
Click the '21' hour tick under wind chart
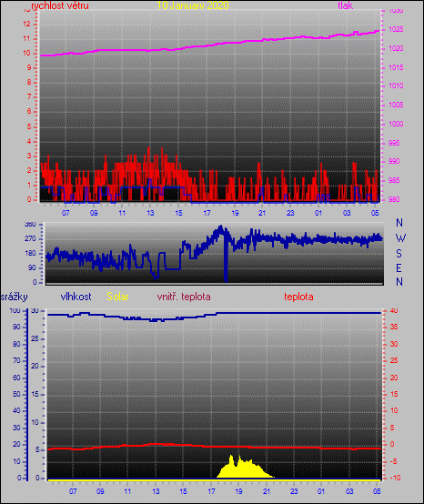(x=262, y=213)
